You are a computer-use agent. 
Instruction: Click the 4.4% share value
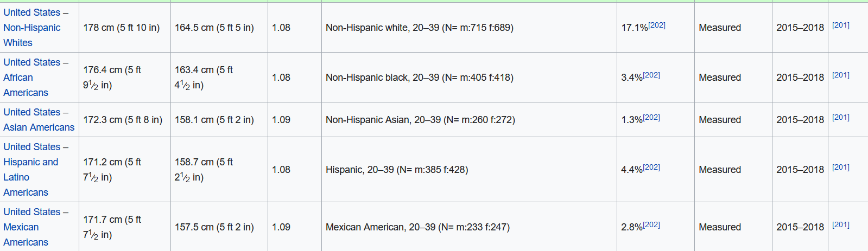coord(632,170)
